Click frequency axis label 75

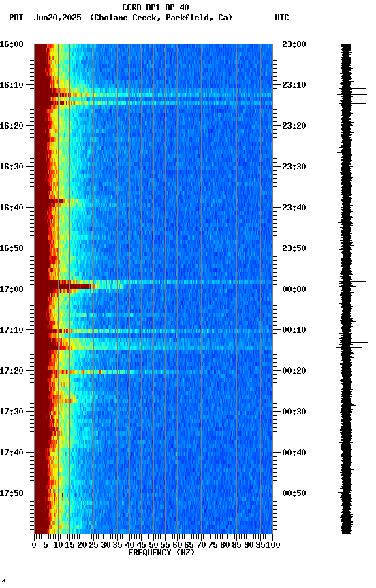click(213, 545)
